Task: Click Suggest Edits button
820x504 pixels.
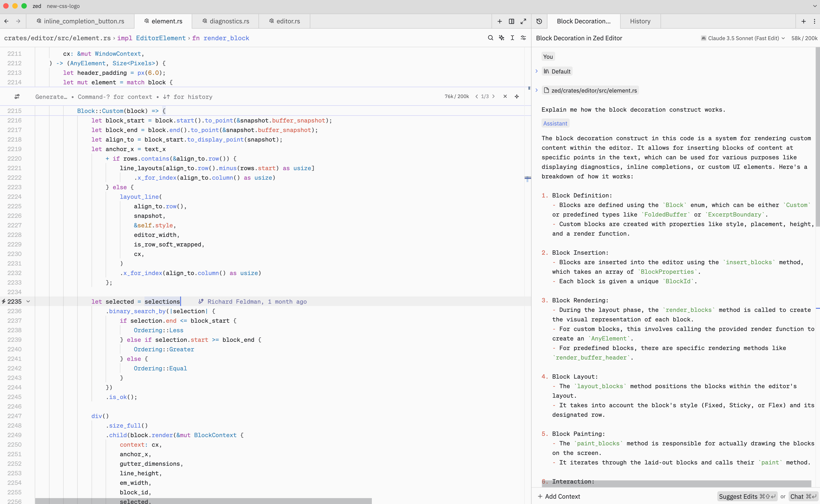Action: (747, 496)
